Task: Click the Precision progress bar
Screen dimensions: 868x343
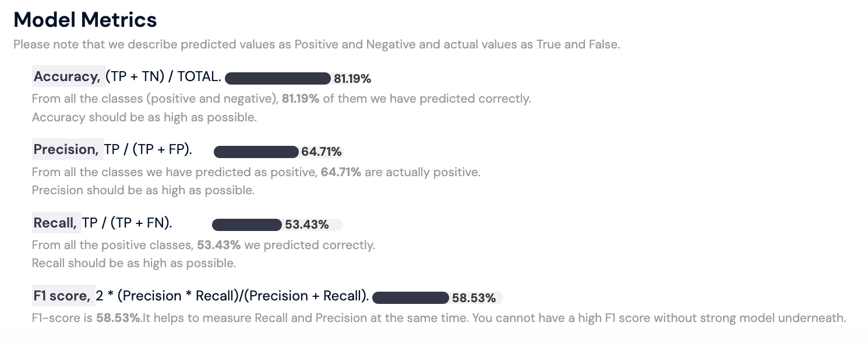Action: pos(256,152)
